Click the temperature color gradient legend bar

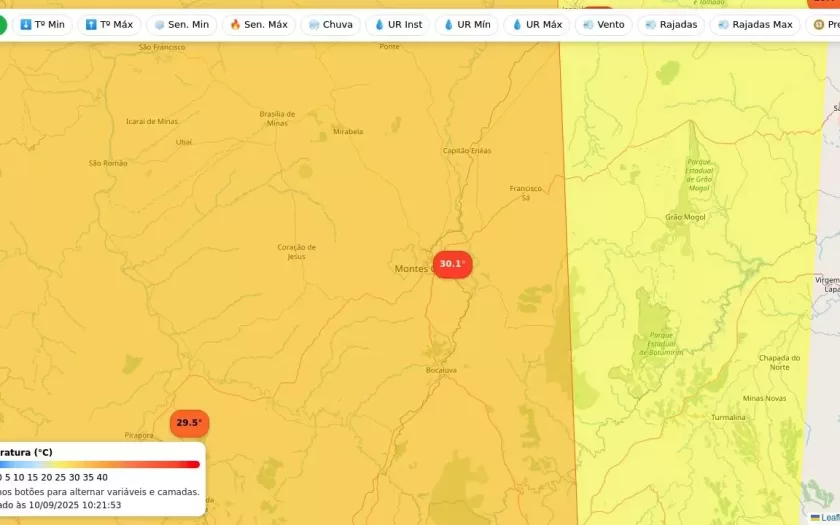tap(100, 464)
